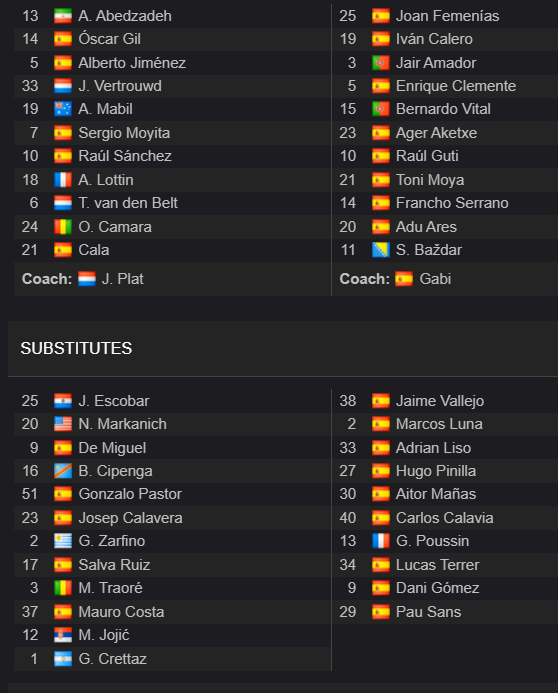This screenshot has width=558, height=693.
Task: Open player Sergio Moyita's profile
Action: (x=124, y=133)
